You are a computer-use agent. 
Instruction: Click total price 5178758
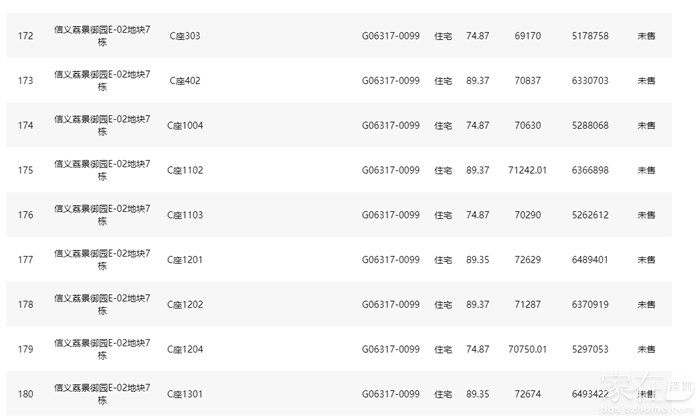[591, 36]
